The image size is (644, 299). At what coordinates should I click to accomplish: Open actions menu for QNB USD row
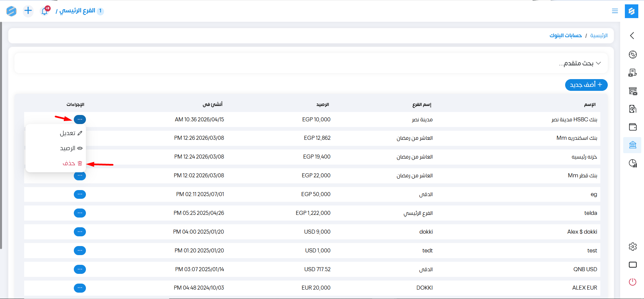(80, 270)
